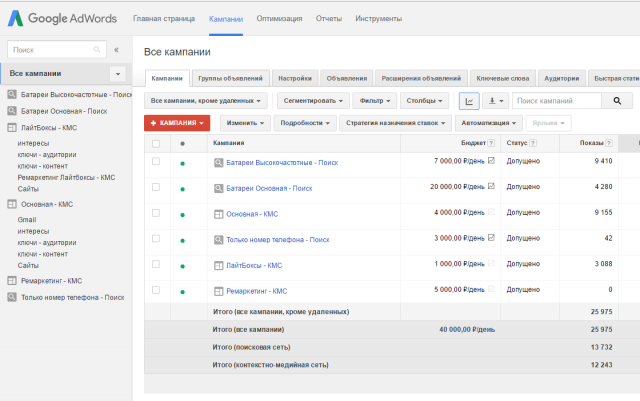The width and height of the screenshot is (640, 401).
Task: Switch to Ключевые слова tab
Action: coord(503,78)
